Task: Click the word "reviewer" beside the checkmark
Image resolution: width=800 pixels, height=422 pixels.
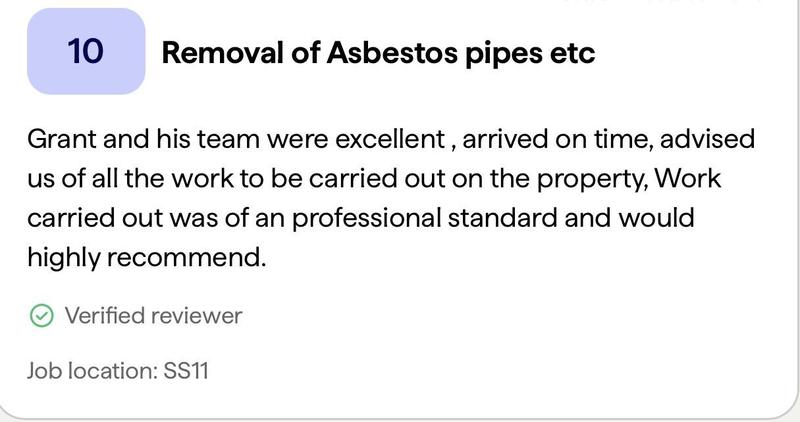Action: coord(196,316)
